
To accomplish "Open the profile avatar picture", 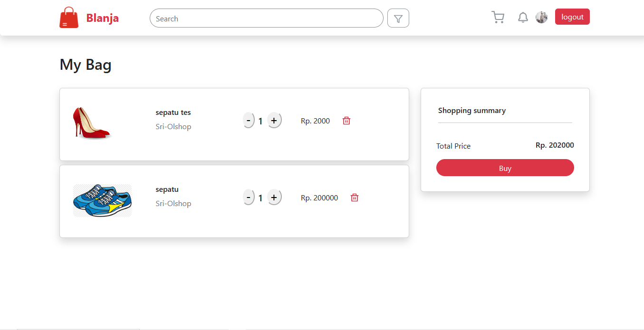I will [541, 17].
